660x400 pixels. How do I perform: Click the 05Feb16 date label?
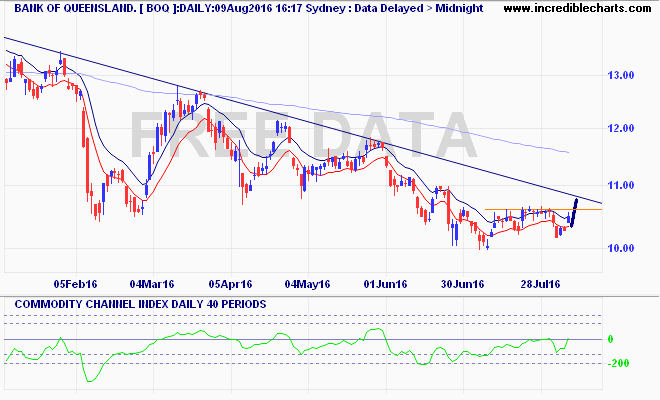tap(75, 285)
